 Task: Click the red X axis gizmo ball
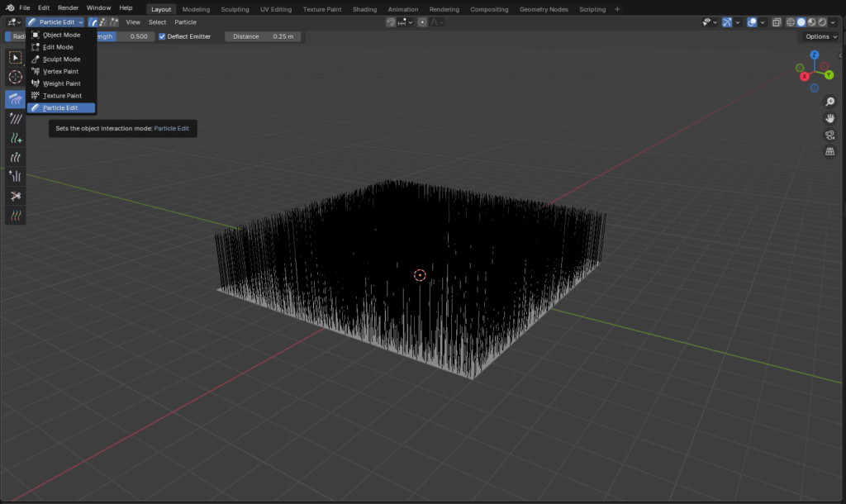click(x=805, y=77)
